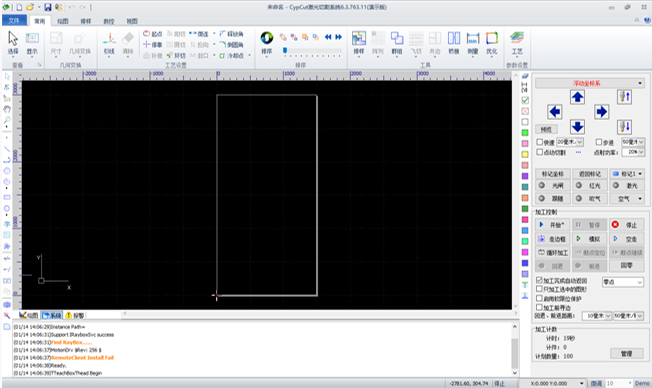Screen dimensions: 652x388
Task: Check 只加工选中的图形 option
Action: (539, 289)
